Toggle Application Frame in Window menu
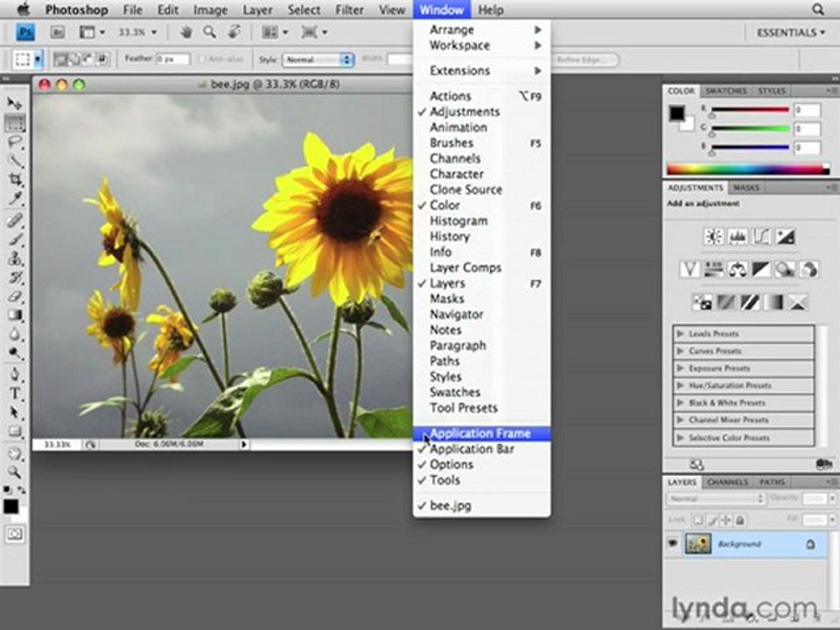Screen dimensions: 840x630 [481, 433]
